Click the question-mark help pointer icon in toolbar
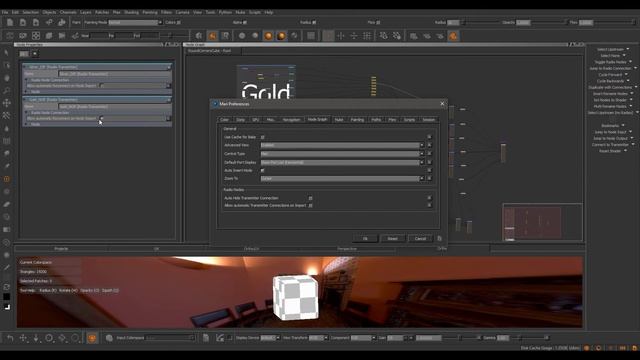 [225, 36]
